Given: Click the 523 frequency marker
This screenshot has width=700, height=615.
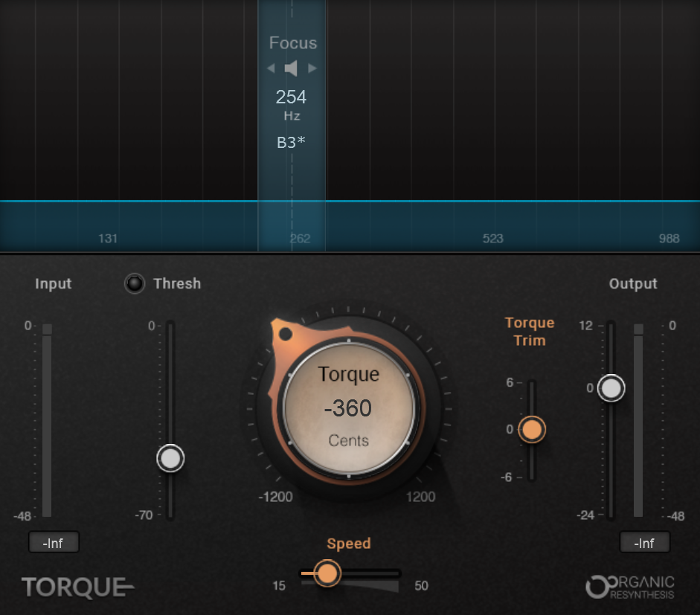Looking at the screenshot, I should (x=493, y=238).
